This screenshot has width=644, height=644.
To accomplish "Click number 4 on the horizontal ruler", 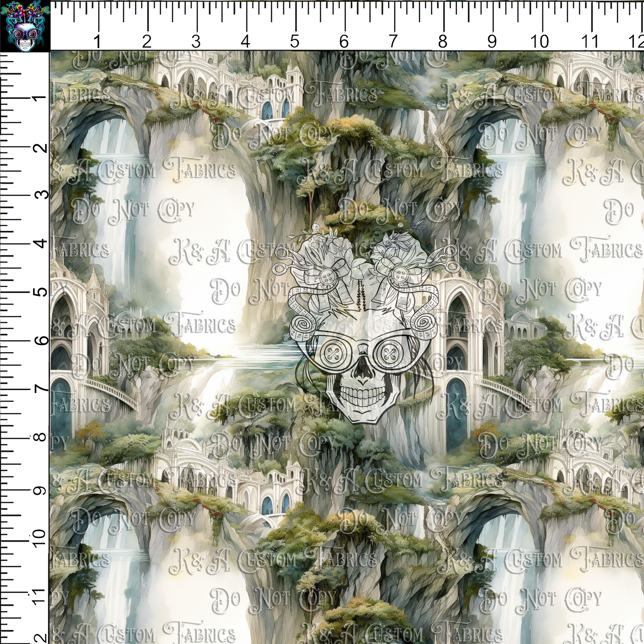I will coord(245,42).
